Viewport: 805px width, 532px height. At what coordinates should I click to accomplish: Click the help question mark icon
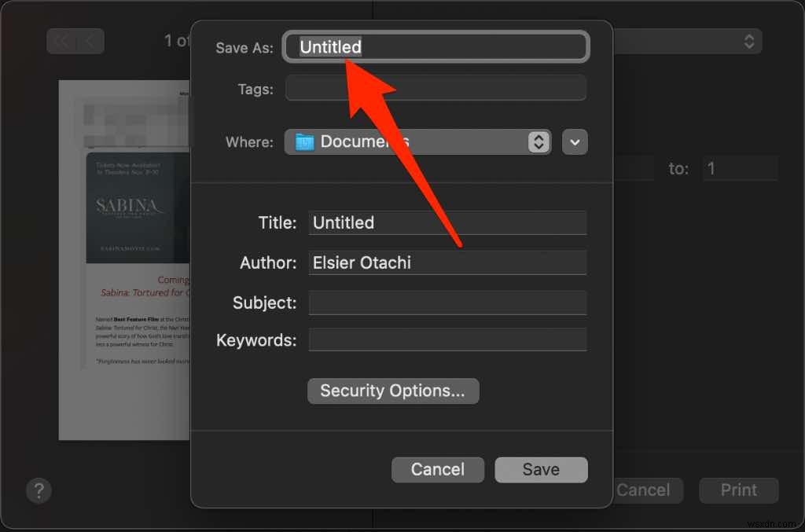pyautogui.click(x=39, y=490)
